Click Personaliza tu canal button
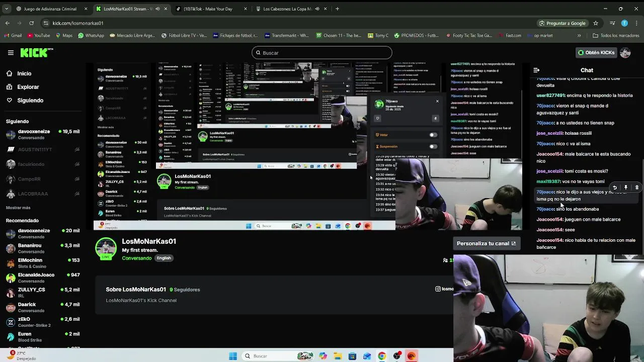 (486, 243)
